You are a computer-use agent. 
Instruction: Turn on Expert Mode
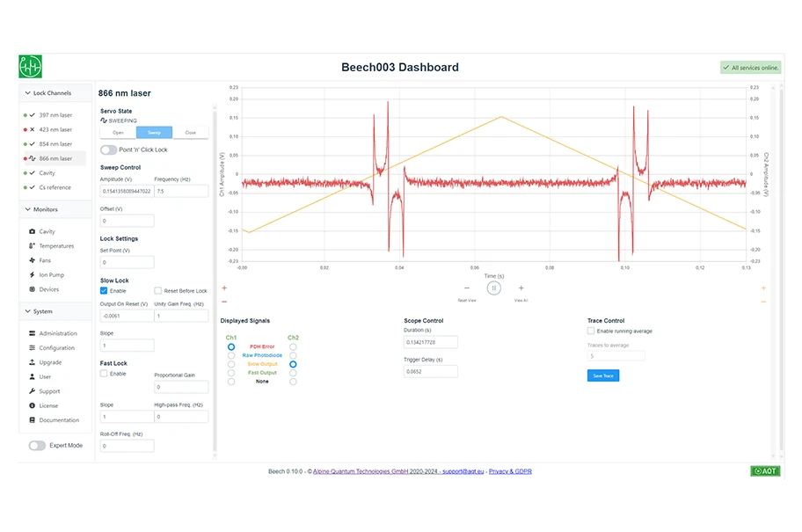[37, 446]
